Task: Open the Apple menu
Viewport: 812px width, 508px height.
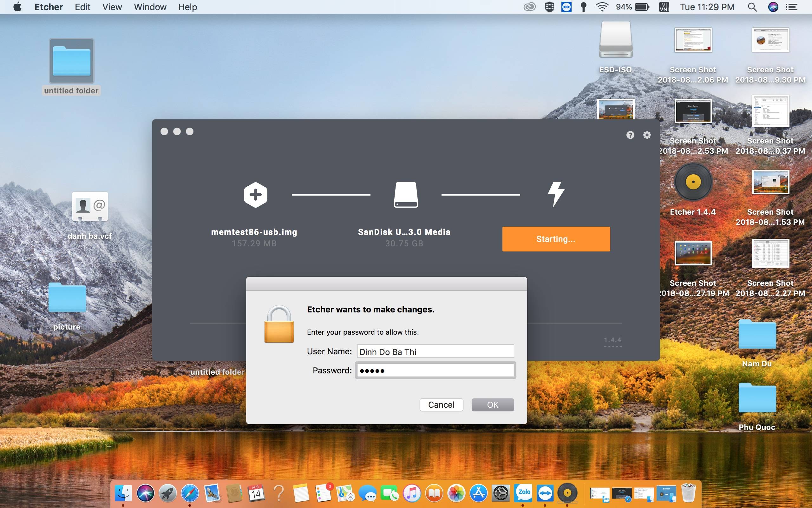Action: pyautogui.click(x=17, y=7)
